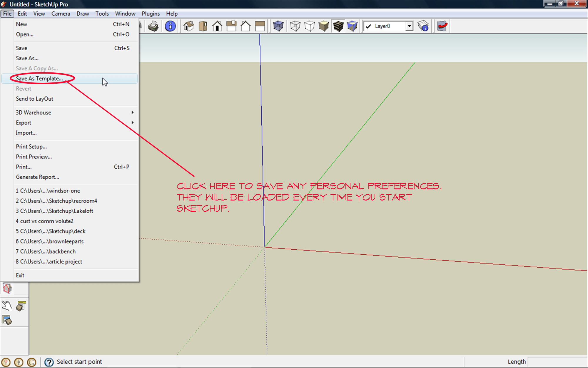
Task: Click Generate Report entry
Action: [x=37, y=177]
